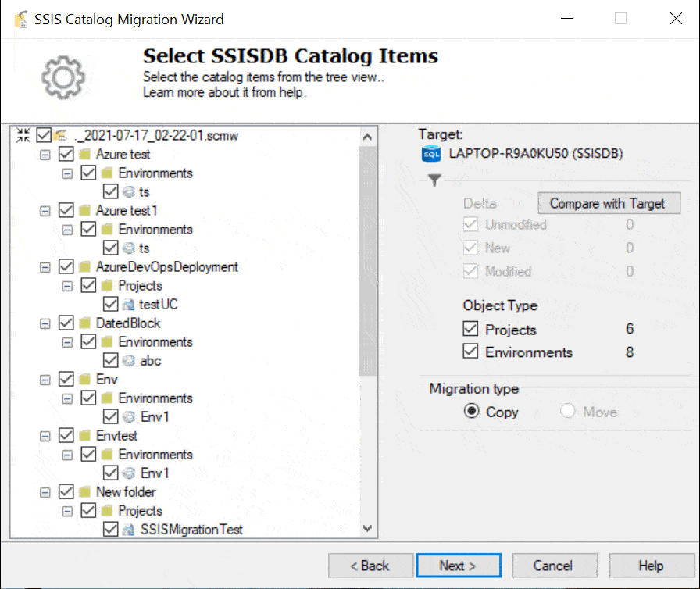Image resolution: width=700 pixels, height=589 pixels.
Task: Click Compare with Target button
Action: tap(609, 203)
